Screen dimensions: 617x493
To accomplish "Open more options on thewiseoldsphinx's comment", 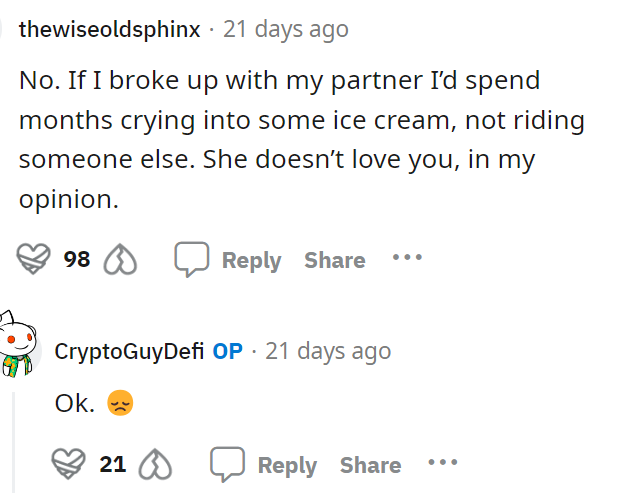I will tap(407, 258).
